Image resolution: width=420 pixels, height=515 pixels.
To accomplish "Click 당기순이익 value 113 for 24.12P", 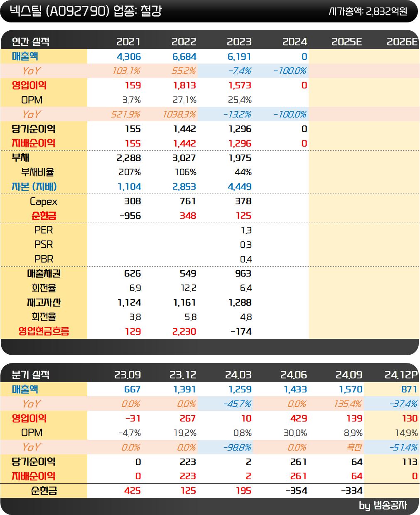I will 410,462.
